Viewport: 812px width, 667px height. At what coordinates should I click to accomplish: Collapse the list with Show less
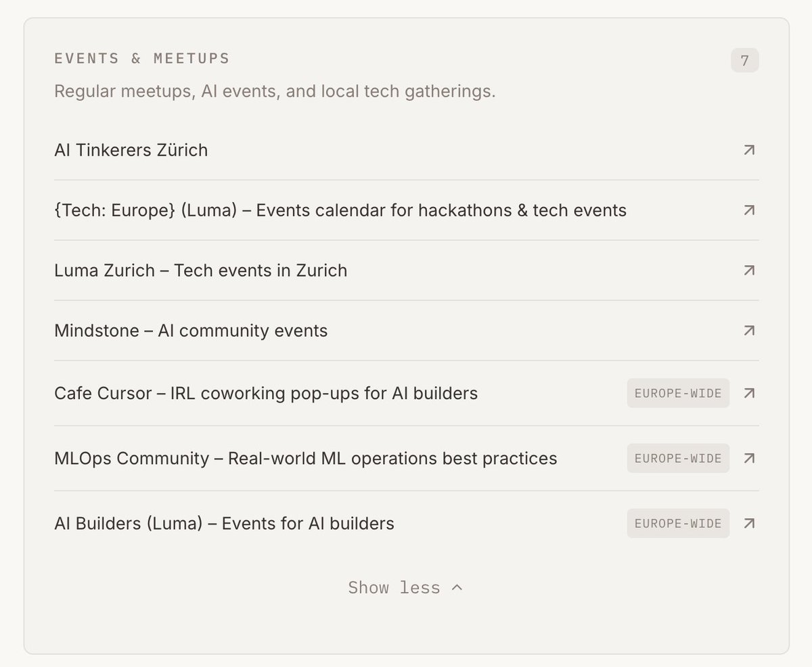click(405, 588)
